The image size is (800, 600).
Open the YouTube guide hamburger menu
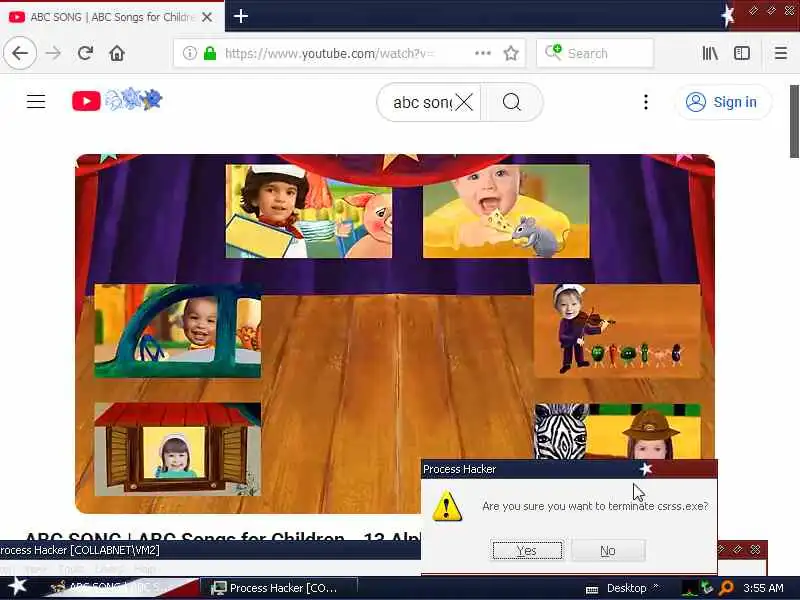pos(36,102)
